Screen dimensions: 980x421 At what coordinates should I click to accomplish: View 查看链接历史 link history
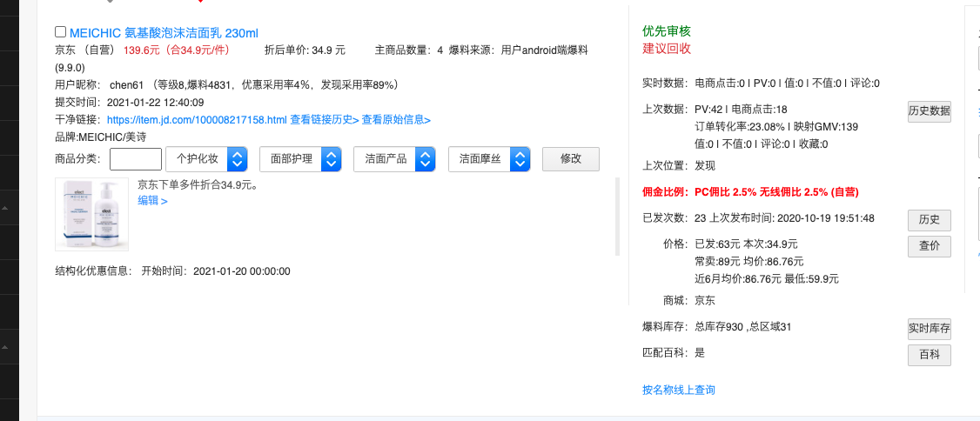[325, 119]
